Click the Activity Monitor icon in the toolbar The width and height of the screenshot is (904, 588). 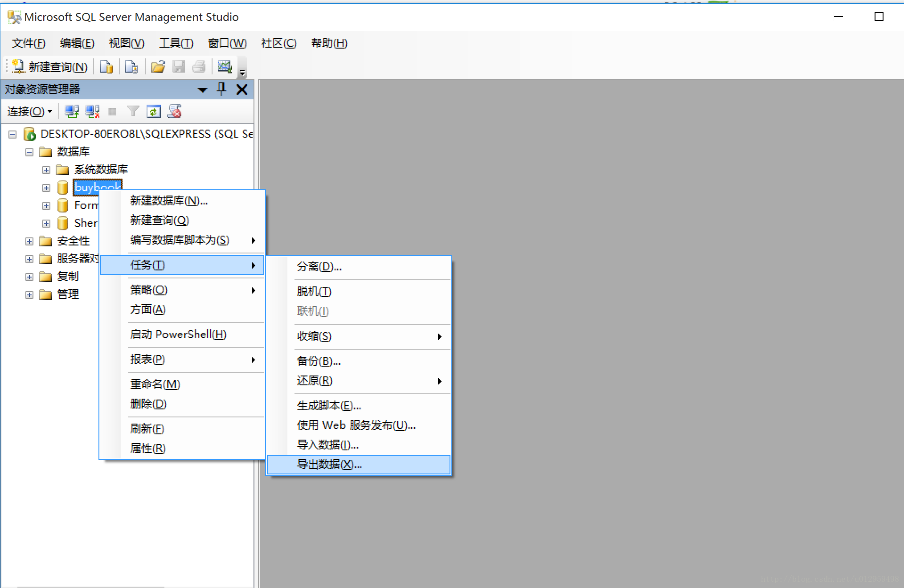point(225,67)
